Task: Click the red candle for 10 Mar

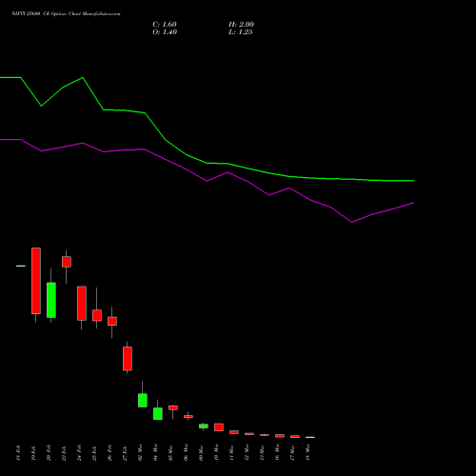Action: [x=219, y=427]
